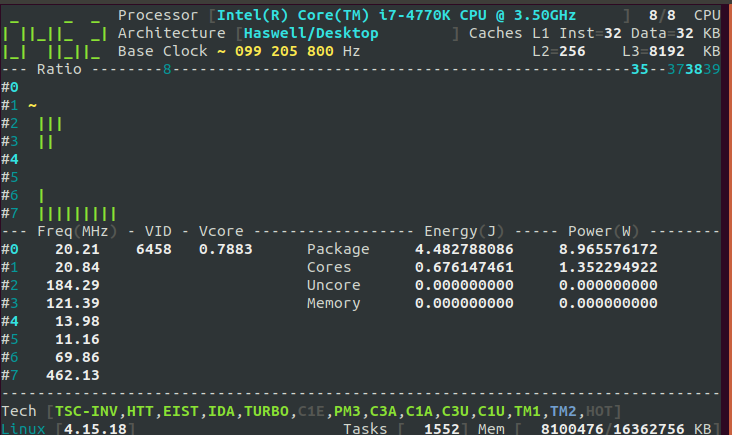
Task: Click the L3=8192 cache value
Action: click(x=653, y=51)
